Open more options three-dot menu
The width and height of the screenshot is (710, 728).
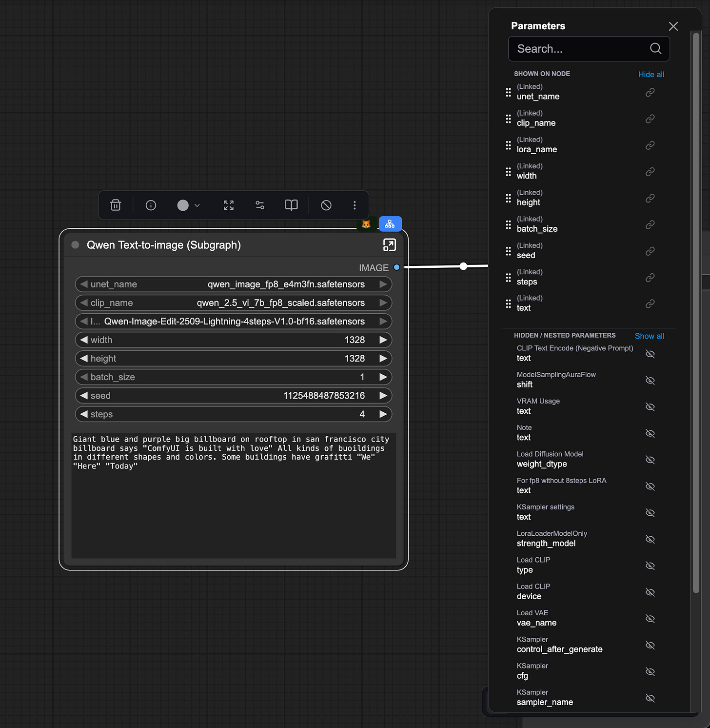(x=355, y=205)
